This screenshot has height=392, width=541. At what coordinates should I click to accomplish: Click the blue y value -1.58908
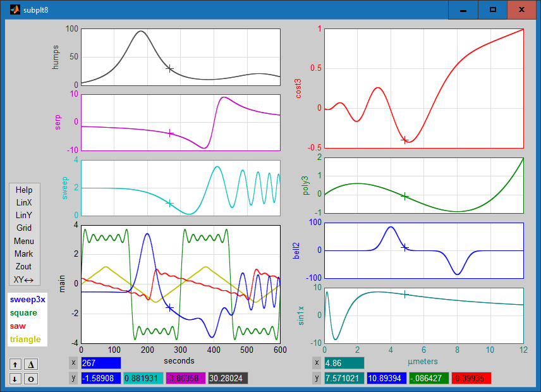click(x=101, y=378)
